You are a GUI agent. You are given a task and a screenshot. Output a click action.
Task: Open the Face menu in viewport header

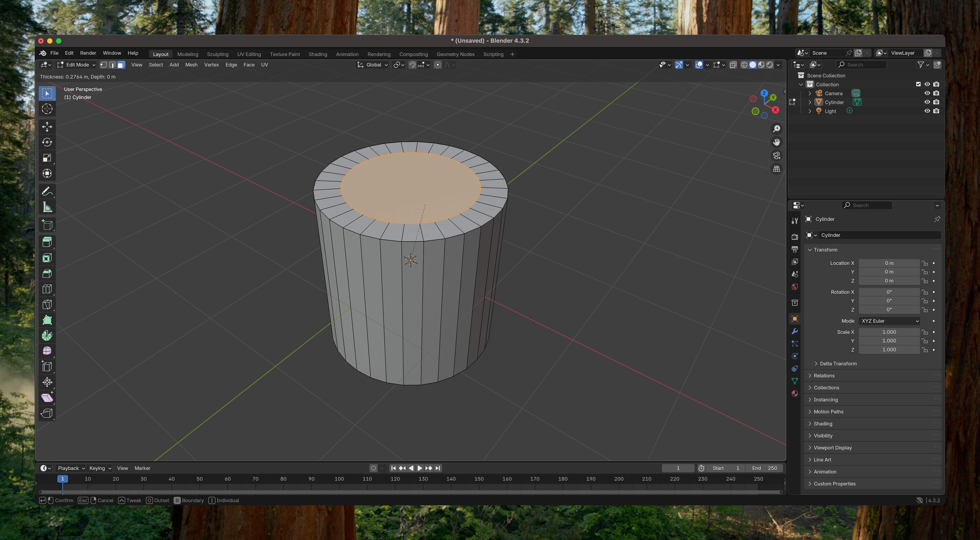click(249, 65)
